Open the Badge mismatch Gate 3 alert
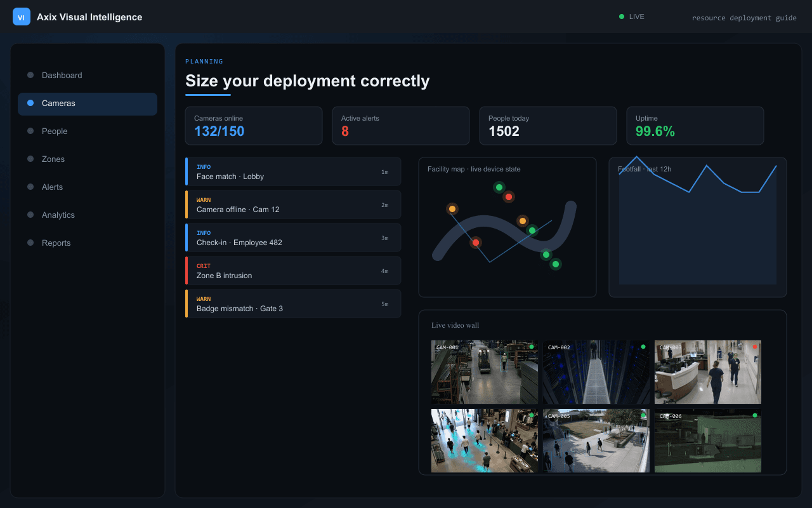The height and width of the screenshot is (508, 812). tap(293, 304)
